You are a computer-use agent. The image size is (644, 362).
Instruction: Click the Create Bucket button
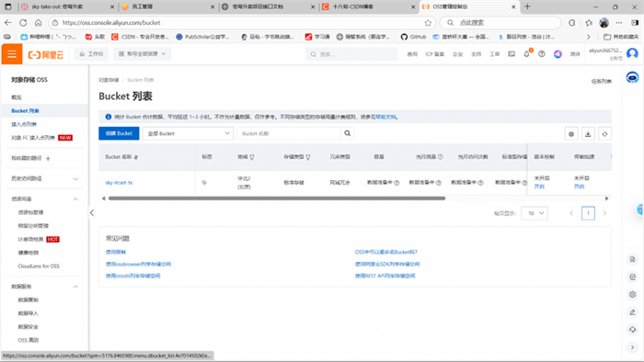(x=119, y=133)
